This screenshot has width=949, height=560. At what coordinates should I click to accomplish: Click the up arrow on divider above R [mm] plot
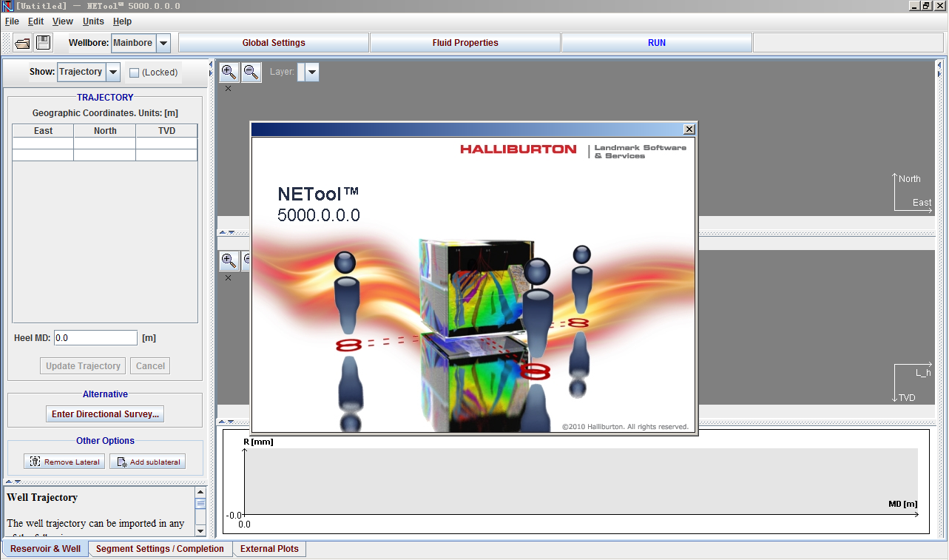coord(222,422)
